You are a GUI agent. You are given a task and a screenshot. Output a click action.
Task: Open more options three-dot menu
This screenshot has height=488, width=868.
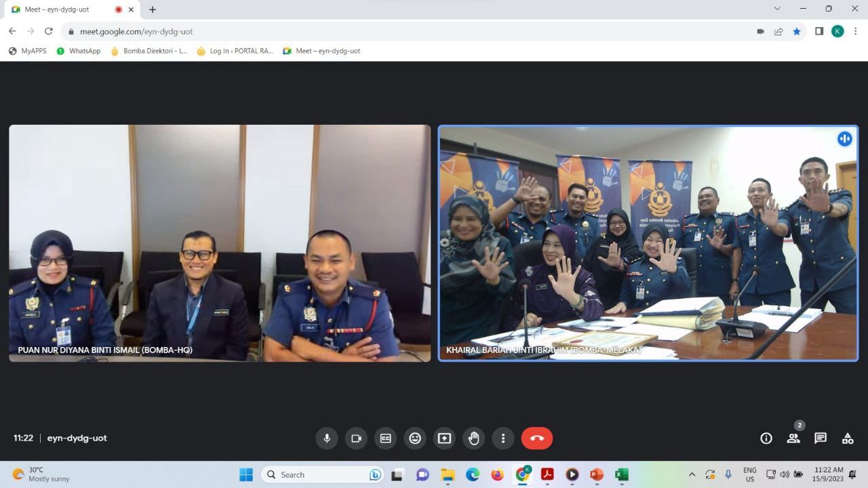503,439
